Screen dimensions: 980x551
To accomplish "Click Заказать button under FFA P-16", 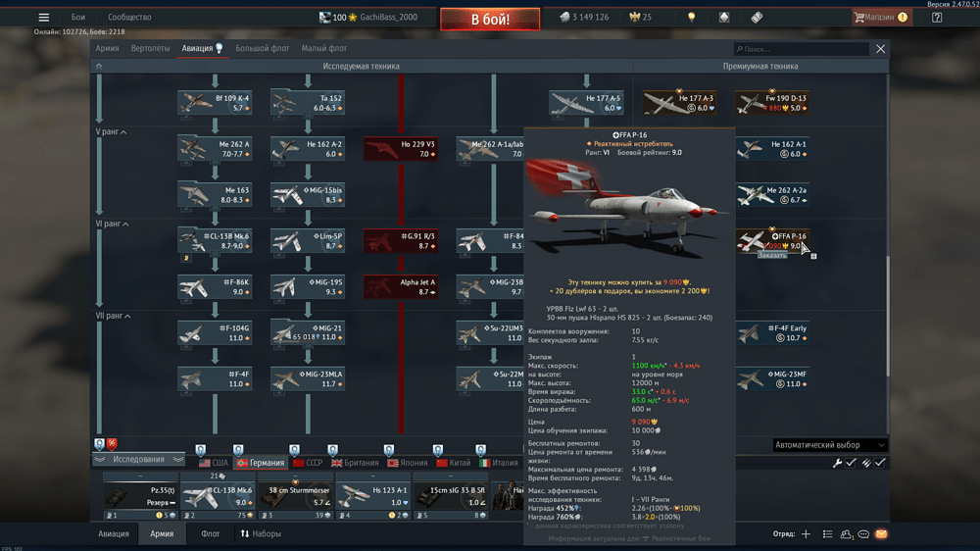I will (x=772, y=255).
